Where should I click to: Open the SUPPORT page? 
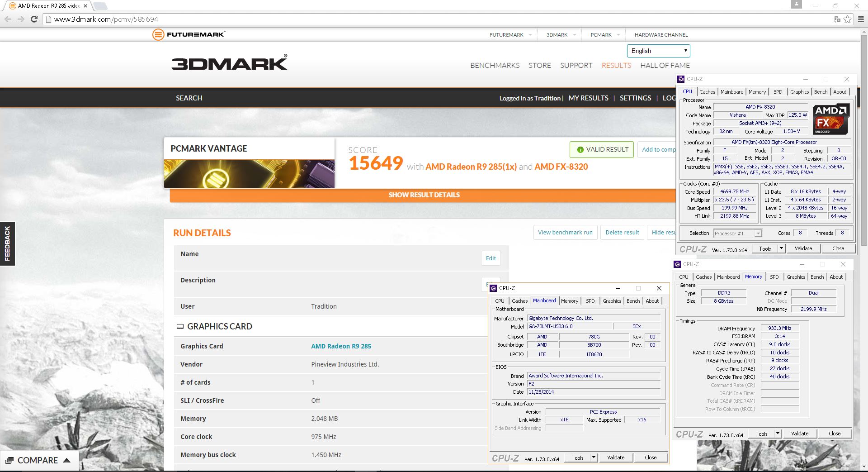pos(576,66)
